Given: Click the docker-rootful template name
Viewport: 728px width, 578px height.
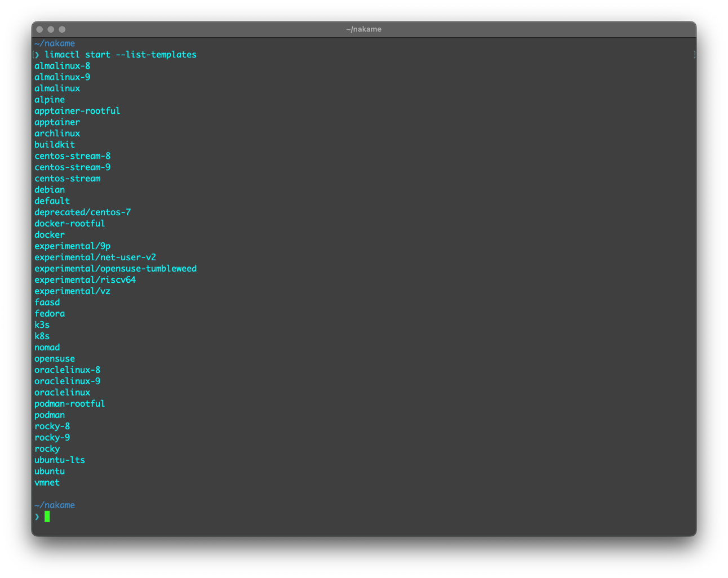Looking at the screenshot, I should click(x=69, y=224).
